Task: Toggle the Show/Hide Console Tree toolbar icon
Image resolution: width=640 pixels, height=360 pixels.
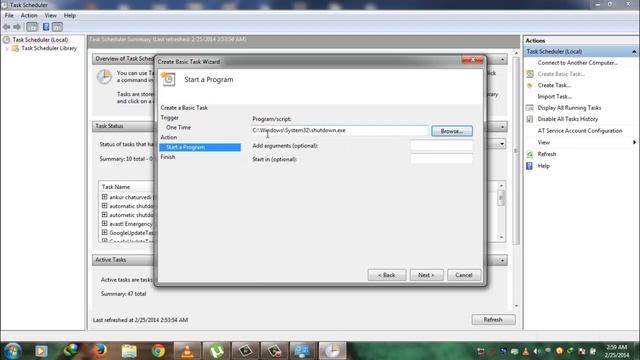Action: (x=32, y=27)
